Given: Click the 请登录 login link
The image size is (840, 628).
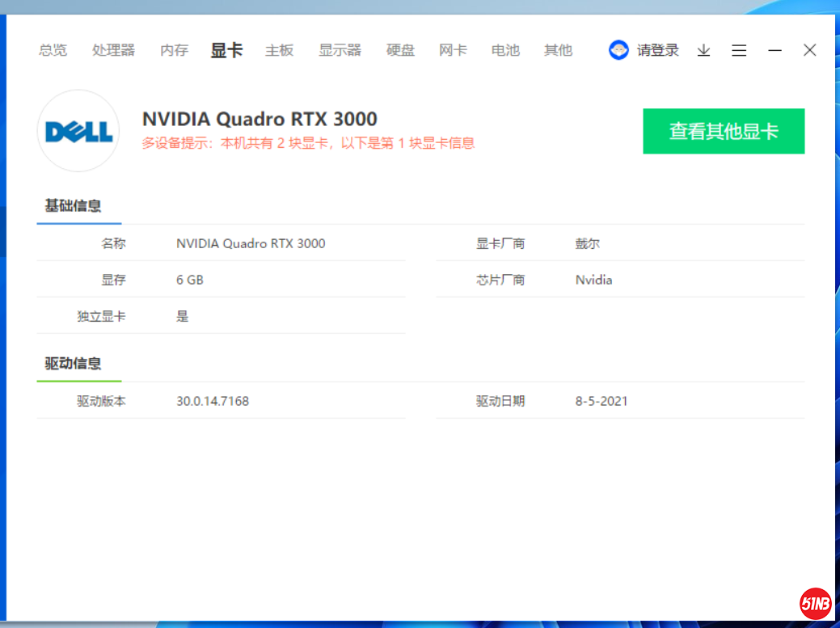Looking at the screenshot, I should pos(657,50).
